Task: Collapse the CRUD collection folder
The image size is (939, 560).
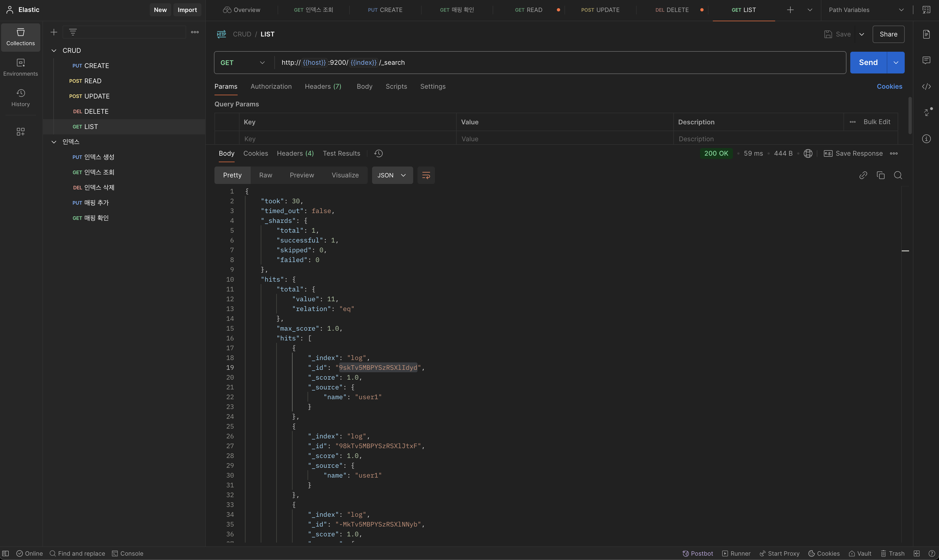Action: point(54,51)
